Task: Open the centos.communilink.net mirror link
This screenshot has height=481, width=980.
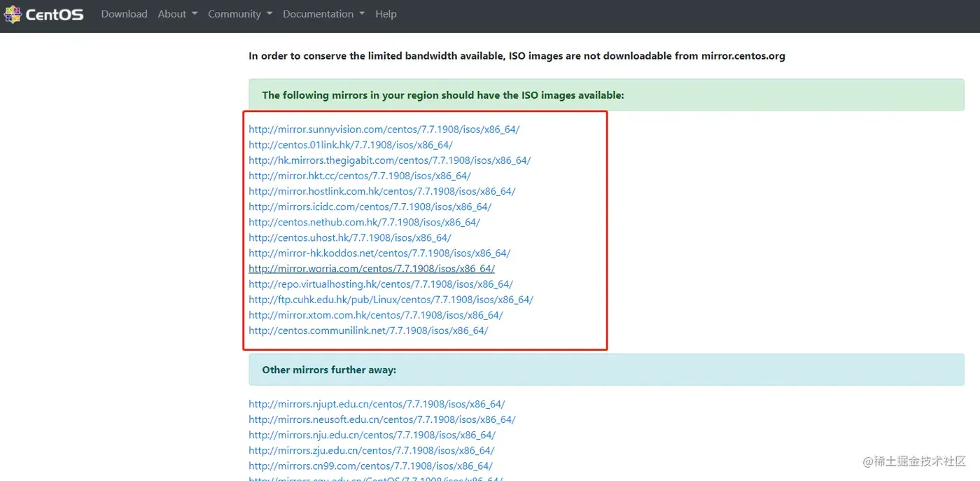Action: coord(368,330)
